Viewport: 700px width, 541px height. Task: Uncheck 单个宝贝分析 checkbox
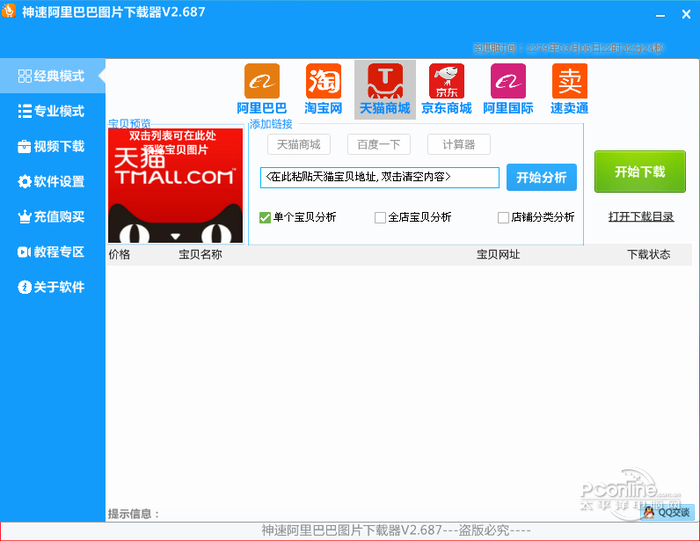(265, 217)
